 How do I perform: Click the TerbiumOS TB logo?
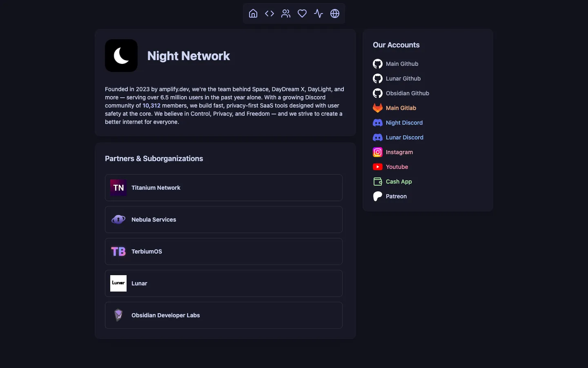(118, 251)
